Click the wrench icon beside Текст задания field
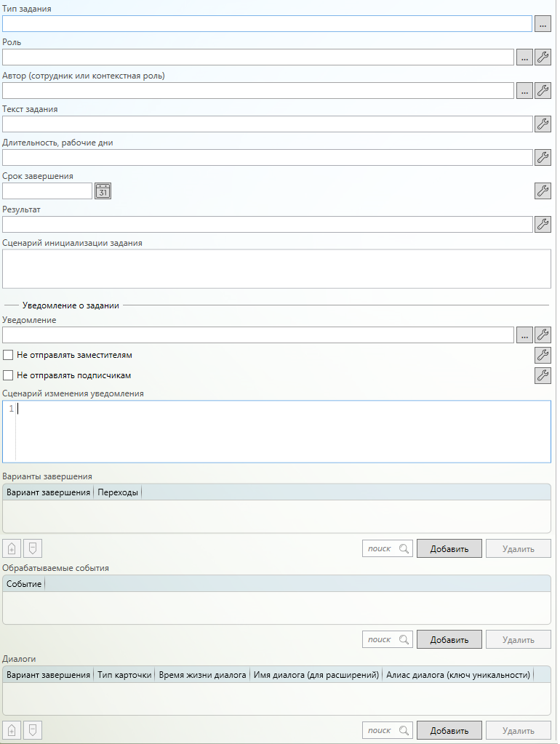Viewport: 560px width, 744px height. (x=543, y=124)
